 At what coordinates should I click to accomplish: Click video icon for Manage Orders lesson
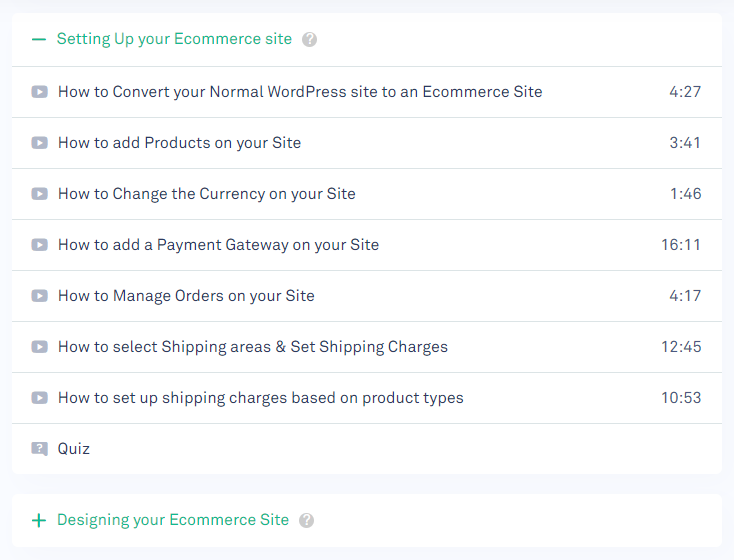[x=39, y=296]
